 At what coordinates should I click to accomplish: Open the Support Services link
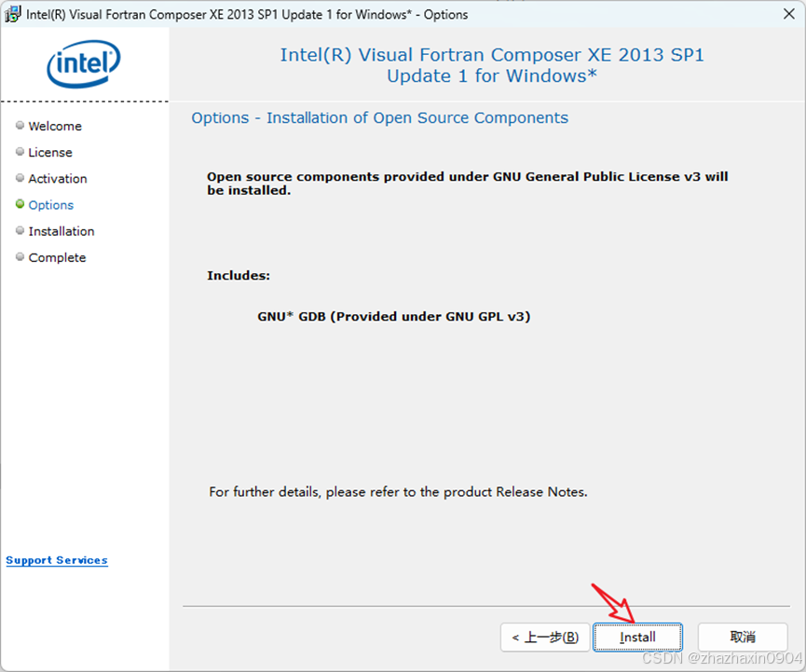pos(57,560)
